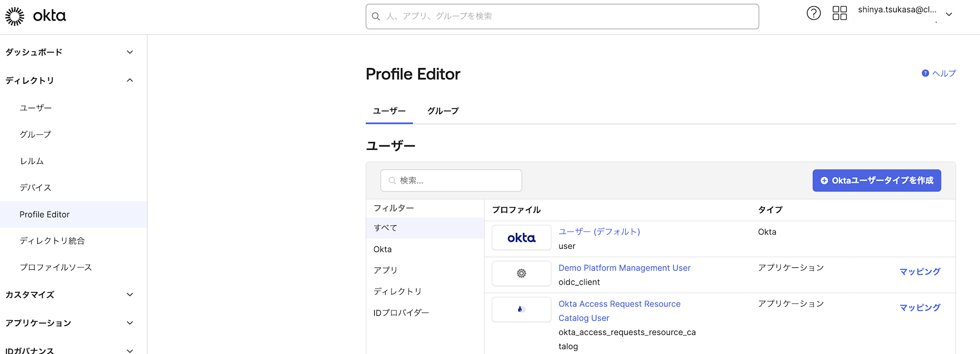980x354 pixels.
Task: Click マッピング for Okta Access Request Resource Catalog
Action: [920, 307]
